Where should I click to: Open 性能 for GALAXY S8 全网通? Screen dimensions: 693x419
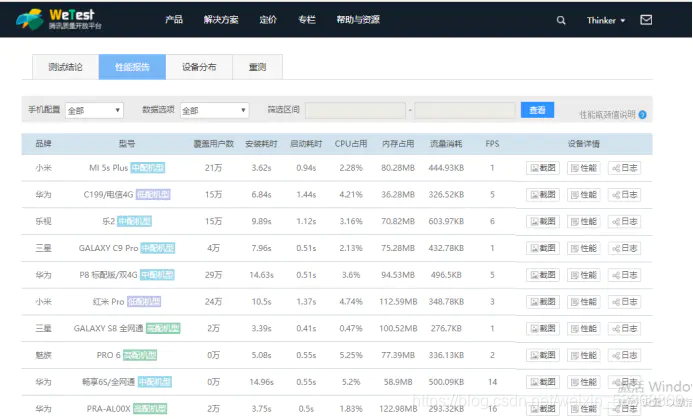pos(584,328)
